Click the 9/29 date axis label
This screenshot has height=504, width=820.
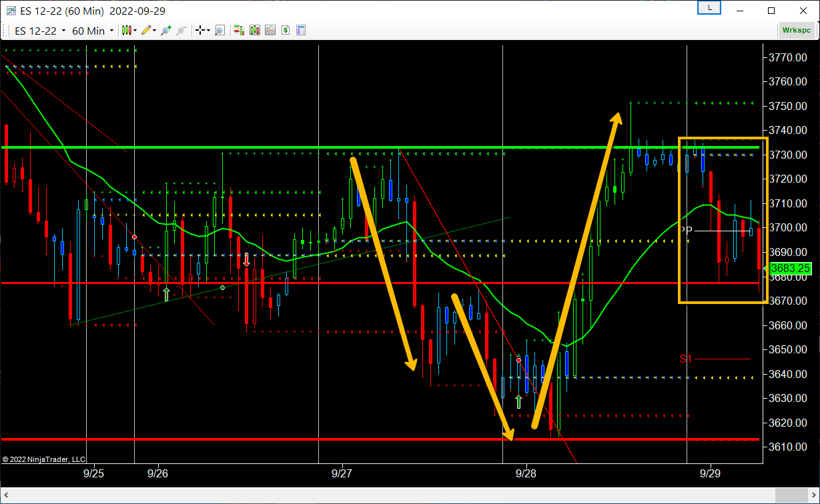tap(709, 473)
